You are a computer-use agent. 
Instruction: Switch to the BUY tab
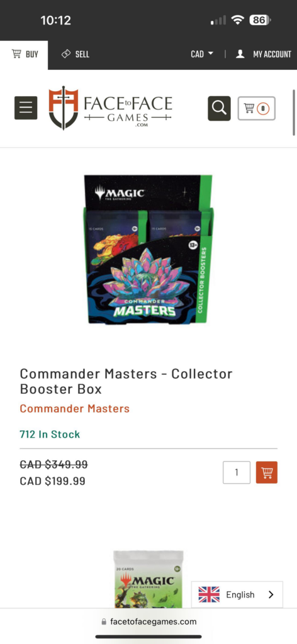coord(25,54)
